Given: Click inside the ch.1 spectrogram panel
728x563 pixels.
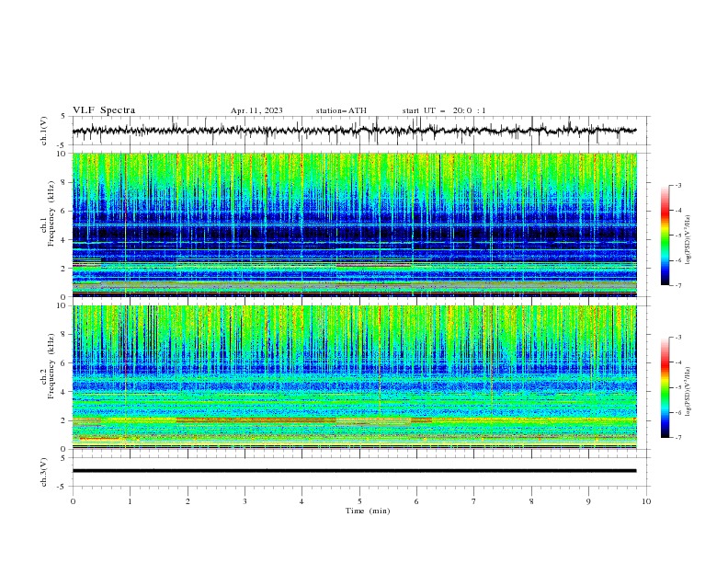Looking at the screenshot, I should click(x=354, y=224).
